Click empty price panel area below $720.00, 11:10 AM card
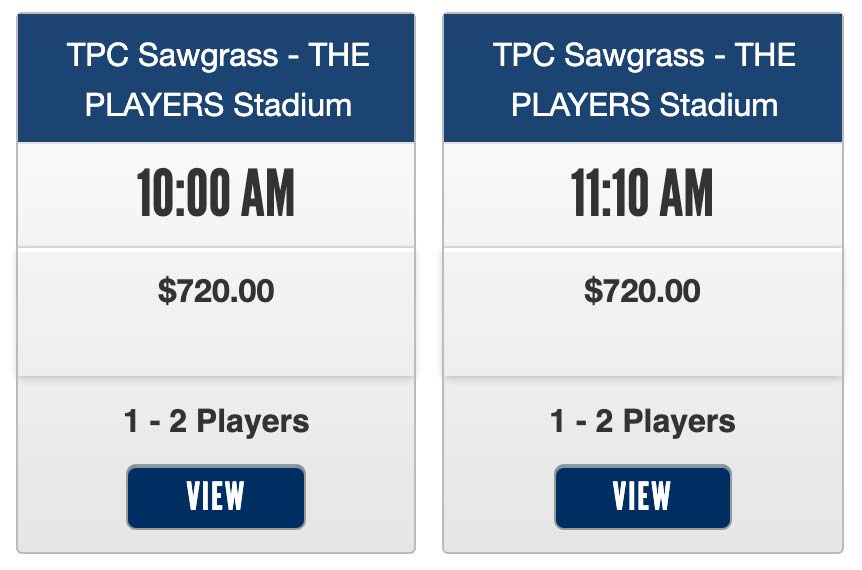 click(x=642, y=343)
